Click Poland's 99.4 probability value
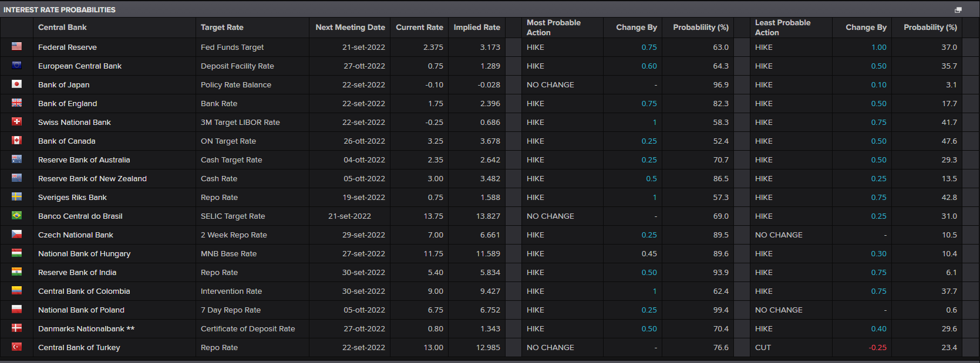980x363 pixels. pyautogui.click(x=720, y=310)
